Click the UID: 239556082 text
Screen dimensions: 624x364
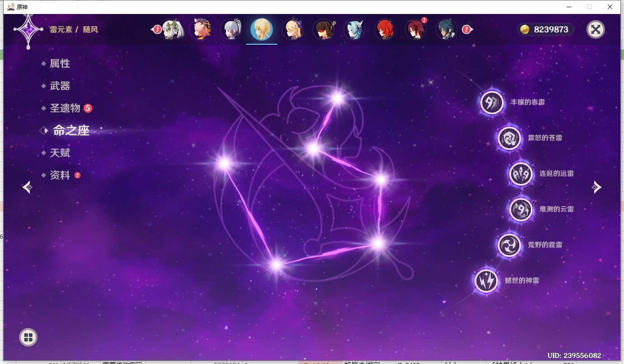click(x=574, y=355)
